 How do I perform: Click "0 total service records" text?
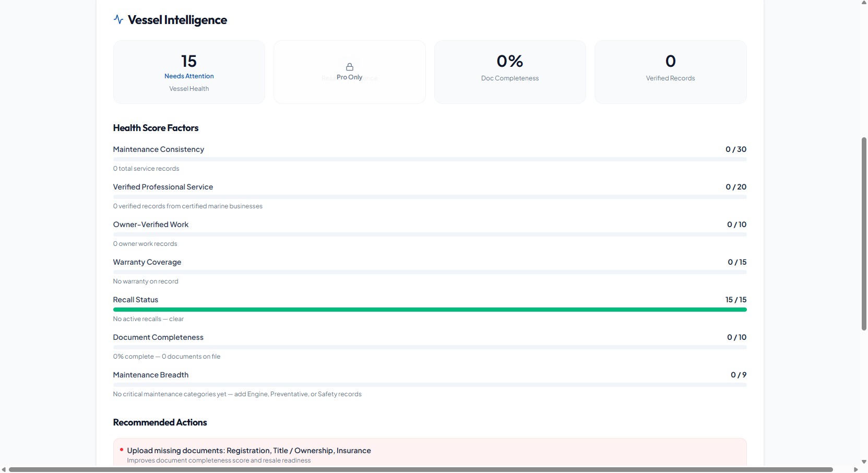pos(146,169)
